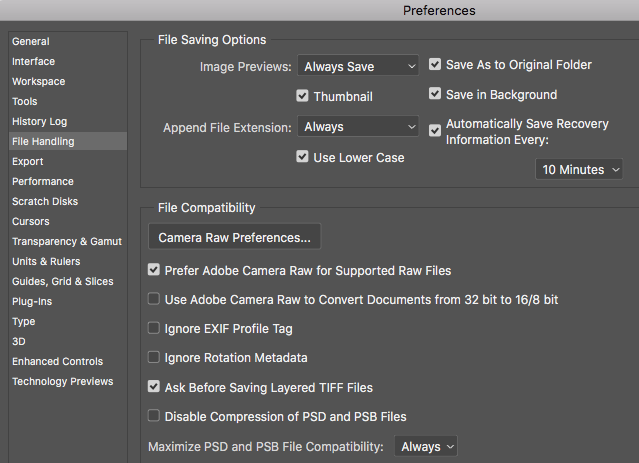Enable Disable Compression of PSD and PSB Files
The image size is (639, 463).
[x=154, y=416]
